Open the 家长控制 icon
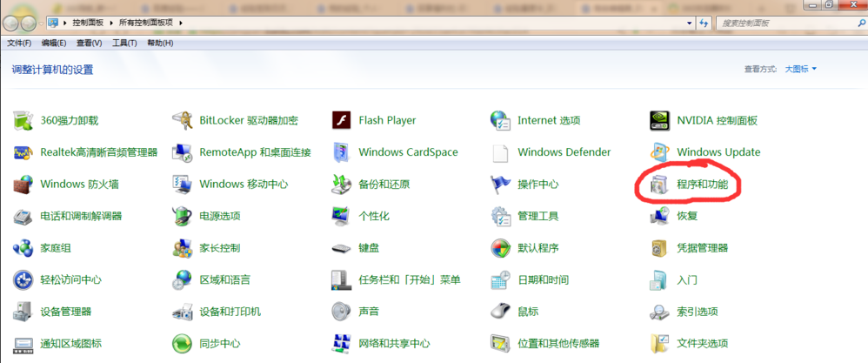The width and height of the screenshot is (868, 363). (182, 248)
